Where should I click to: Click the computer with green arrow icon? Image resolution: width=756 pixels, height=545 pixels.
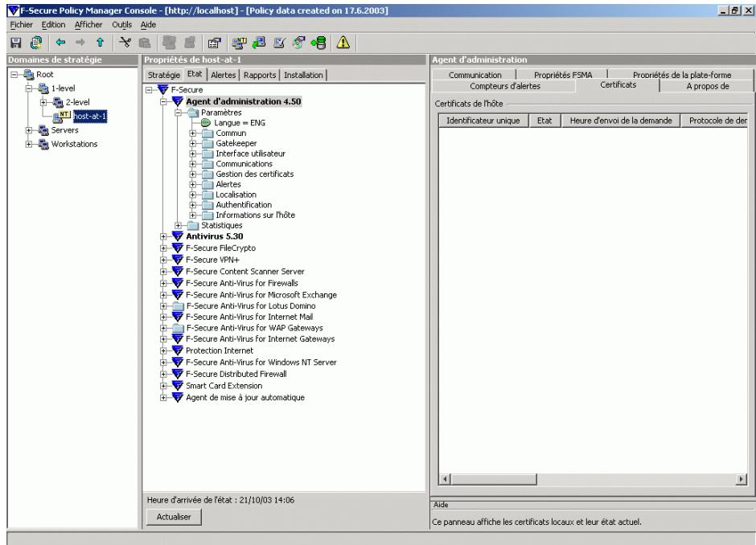point(259,43)
